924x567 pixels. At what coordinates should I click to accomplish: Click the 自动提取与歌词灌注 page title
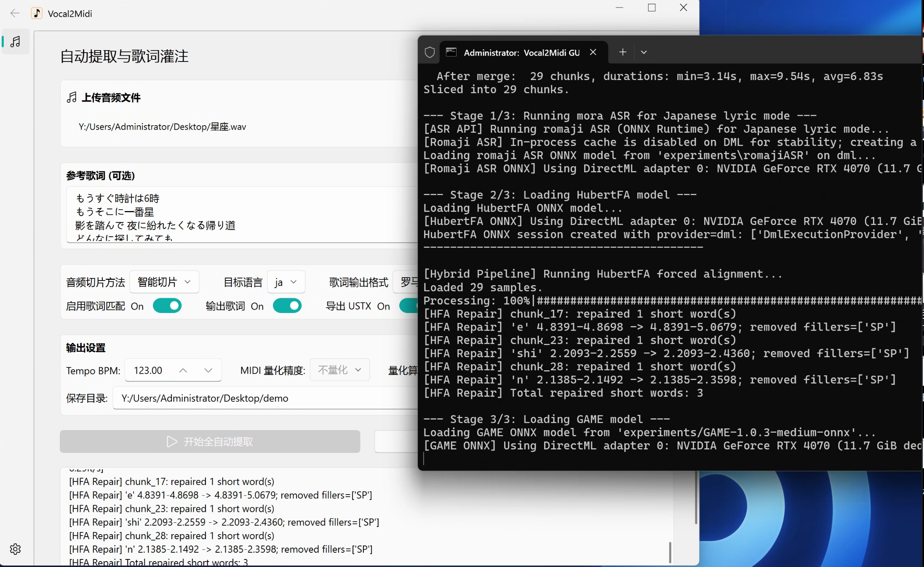click(x=124, y=56)
